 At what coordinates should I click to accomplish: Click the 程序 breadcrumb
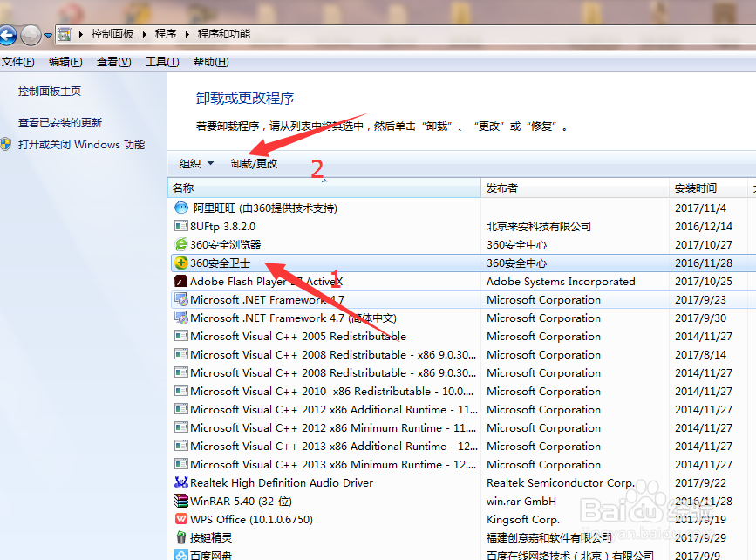click(166, 34)
